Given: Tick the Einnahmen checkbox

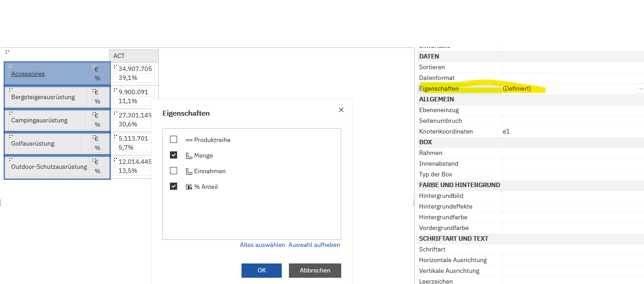Looking at the screenshot, I should [x=174, y=171].
